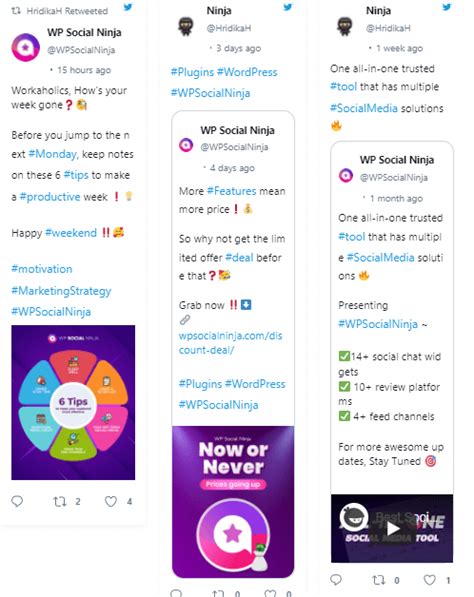This screenshot has height=597, width=474.
Task: Open #motivation hashtag in first tweet
Action: pos(42,269)
